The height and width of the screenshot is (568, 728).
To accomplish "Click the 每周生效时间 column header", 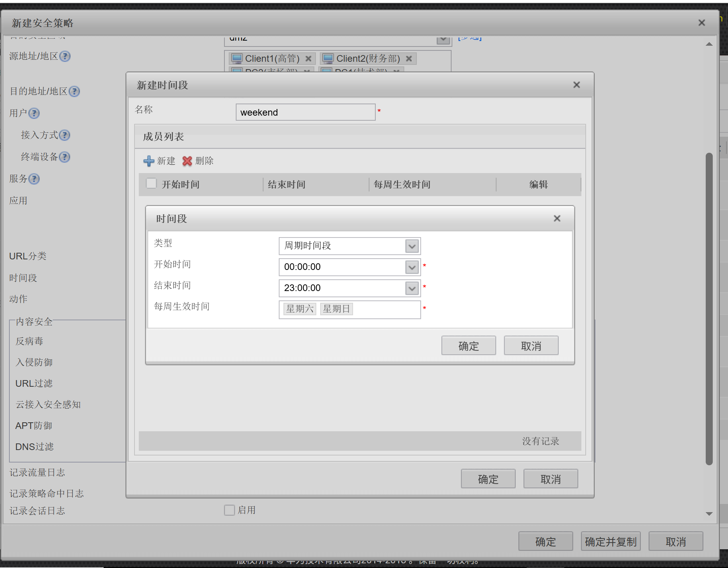I will [x=402, y=184].
